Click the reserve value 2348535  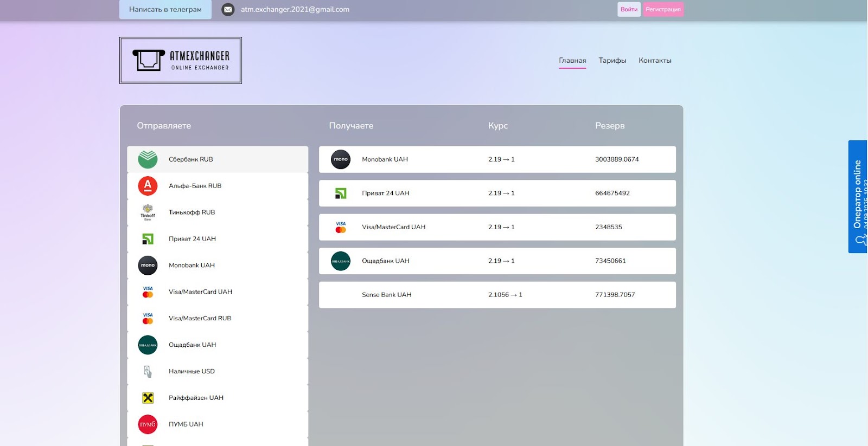[609, 227]
